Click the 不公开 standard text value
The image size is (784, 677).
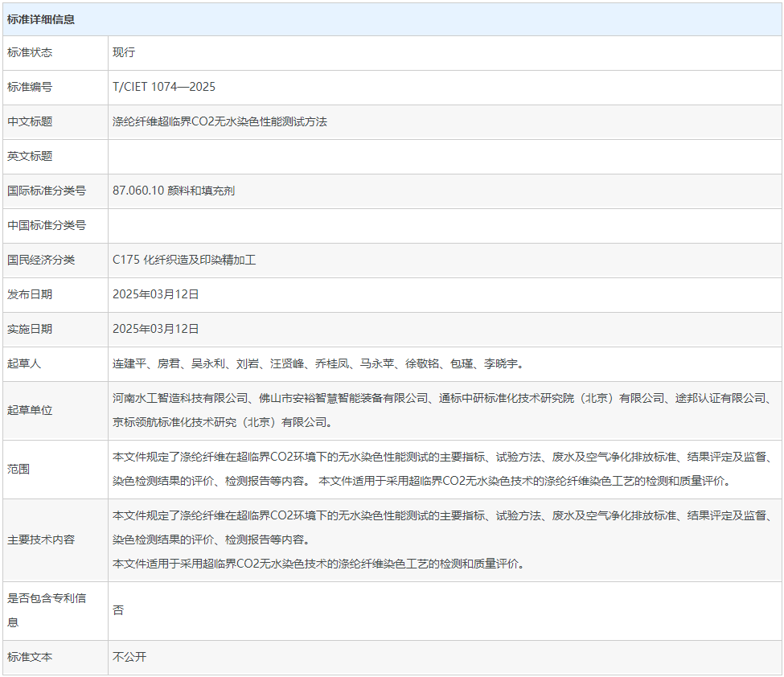tap(129, 657)
